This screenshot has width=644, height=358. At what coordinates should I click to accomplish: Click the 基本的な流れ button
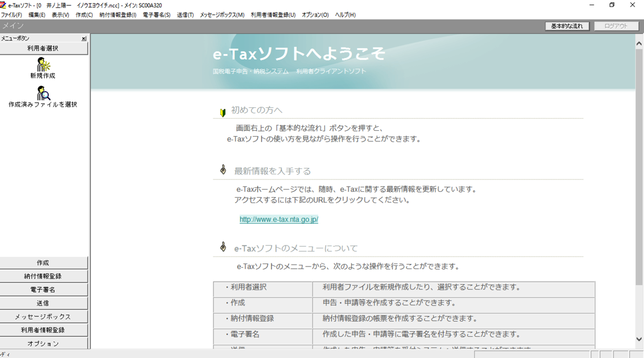tap(567, 26)
